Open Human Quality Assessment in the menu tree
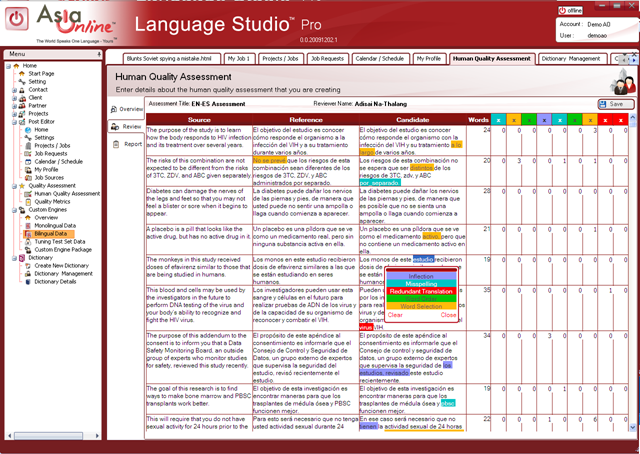The width and height of the screenshot is (640, 454). [67, 194]
